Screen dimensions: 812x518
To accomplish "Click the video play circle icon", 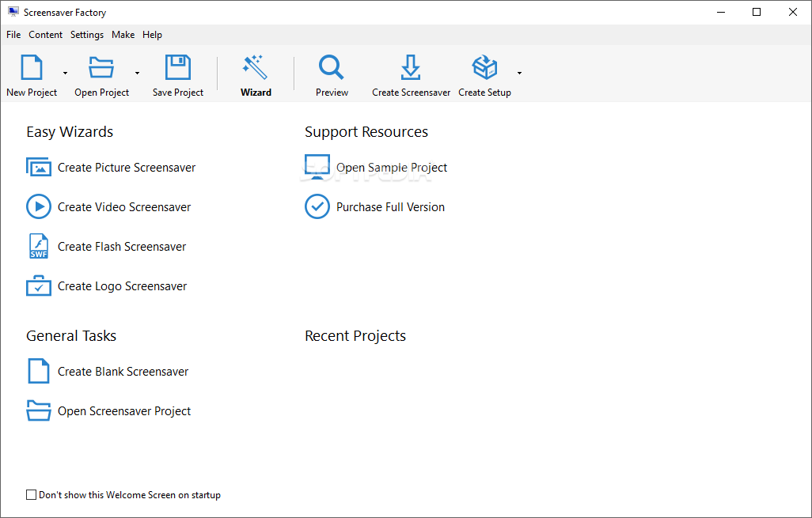I will pos(39,207).
